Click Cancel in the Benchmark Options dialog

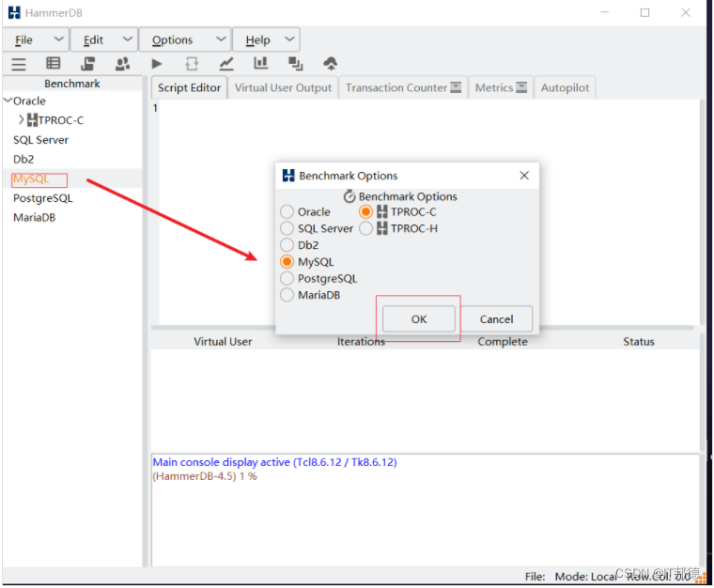496,319
